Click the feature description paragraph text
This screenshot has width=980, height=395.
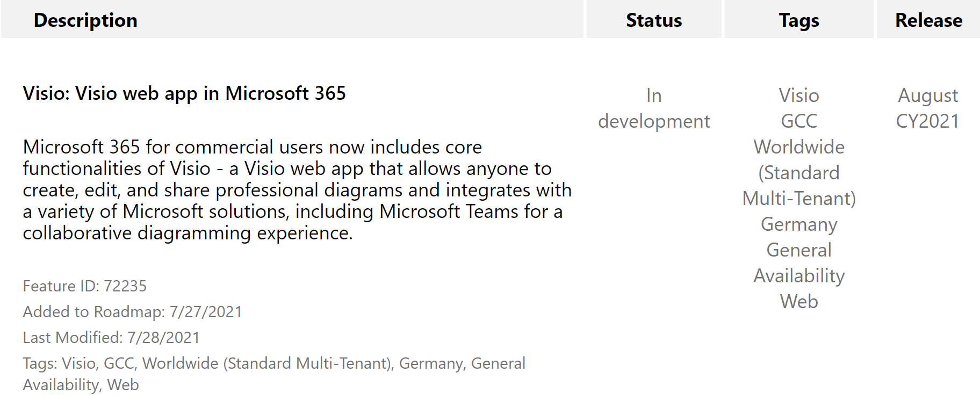297,190
